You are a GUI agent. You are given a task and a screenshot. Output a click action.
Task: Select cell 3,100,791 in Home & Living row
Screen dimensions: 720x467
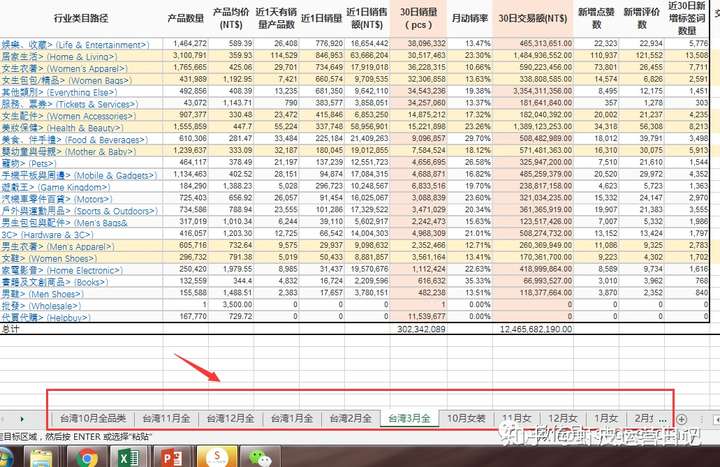click(186, 56)
